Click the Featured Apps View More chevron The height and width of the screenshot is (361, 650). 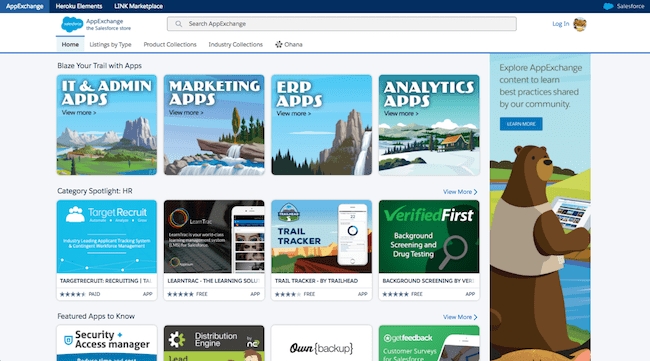475,317
